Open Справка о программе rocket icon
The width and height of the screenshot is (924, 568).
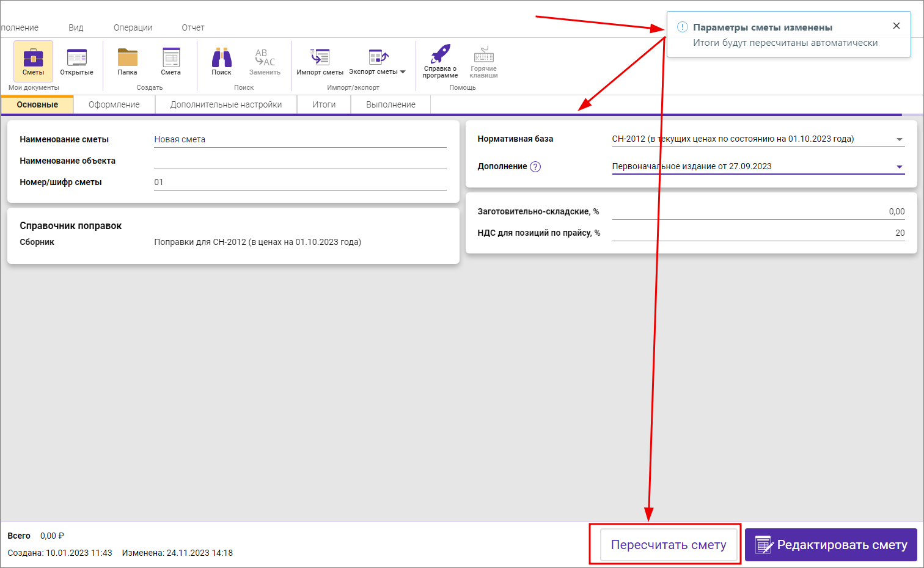pos(440,61)
